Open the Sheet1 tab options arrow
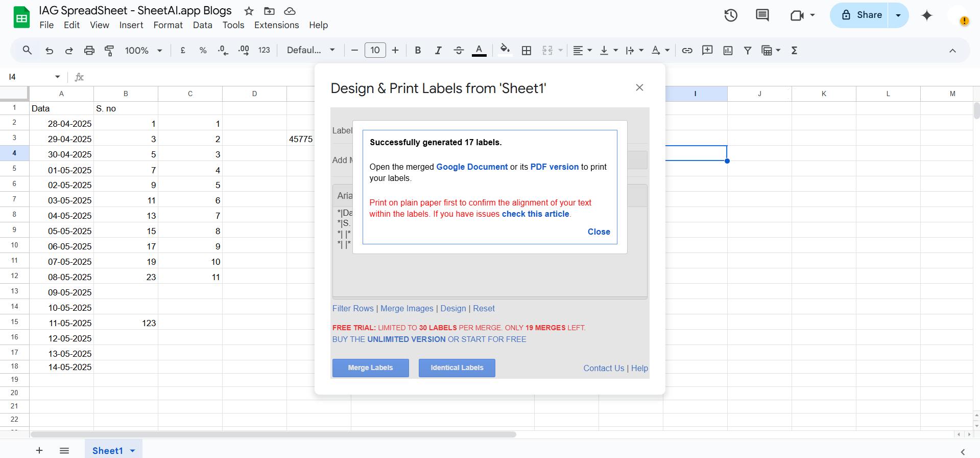Screen dimensions: 980x458 (x=133, y=451)
